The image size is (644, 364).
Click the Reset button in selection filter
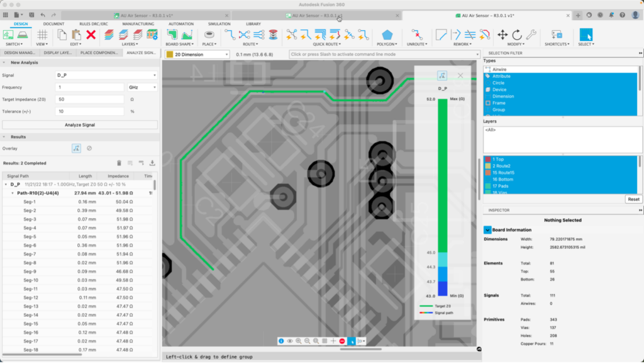pos(633,199)
